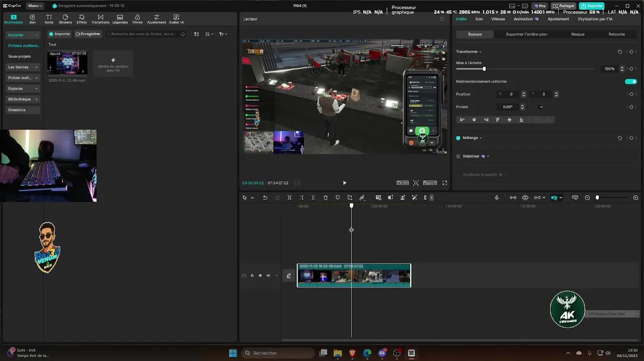Open the Effets panel
The image size is (644, 361).
tap(81, 19)
